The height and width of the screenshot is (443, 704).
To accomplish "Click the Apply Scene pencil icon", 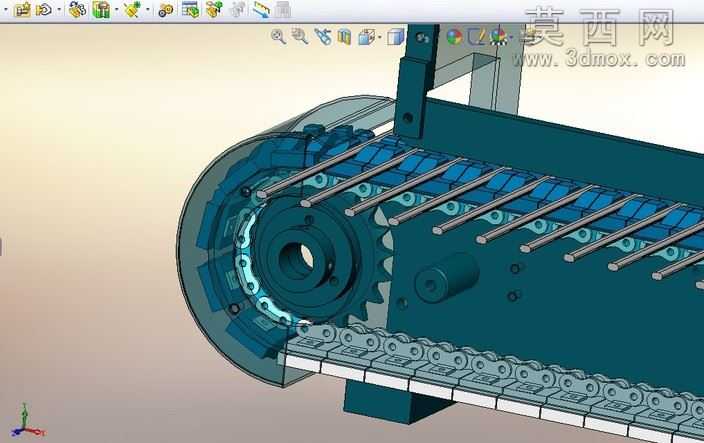I will 477,36.
